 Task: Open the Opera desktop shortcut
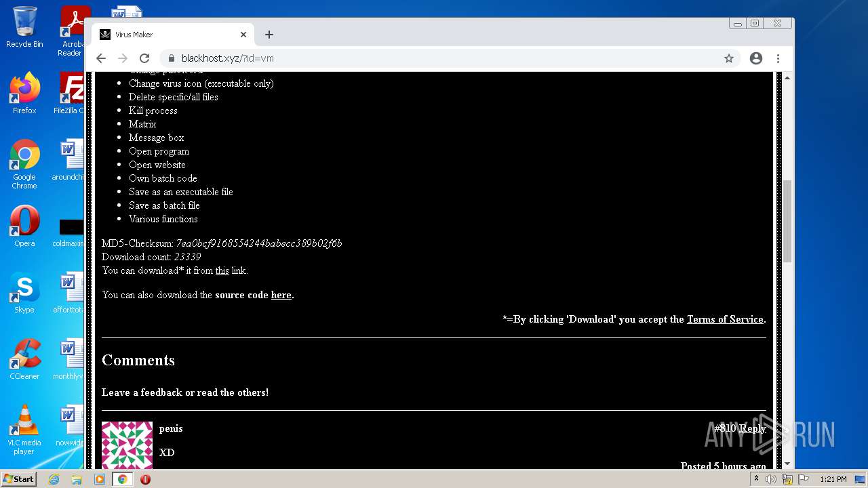pyautogui.click(x=24, y=227)
